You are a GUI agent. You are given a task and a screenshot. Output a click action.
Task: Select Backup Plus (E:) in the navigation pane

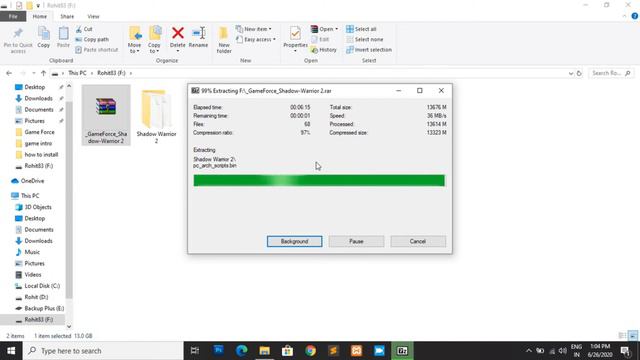point(44,308)
